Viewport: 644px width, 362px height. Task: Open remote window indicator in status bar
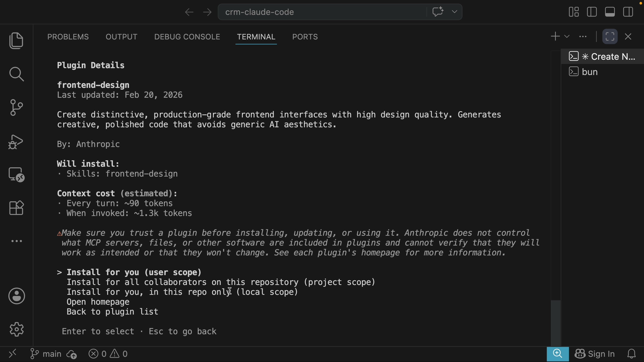pos(12,354)
